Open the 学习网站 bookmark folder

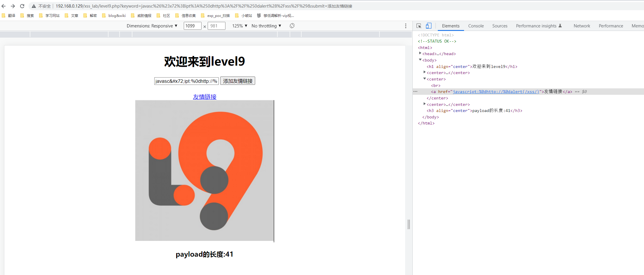click(49, 15)
